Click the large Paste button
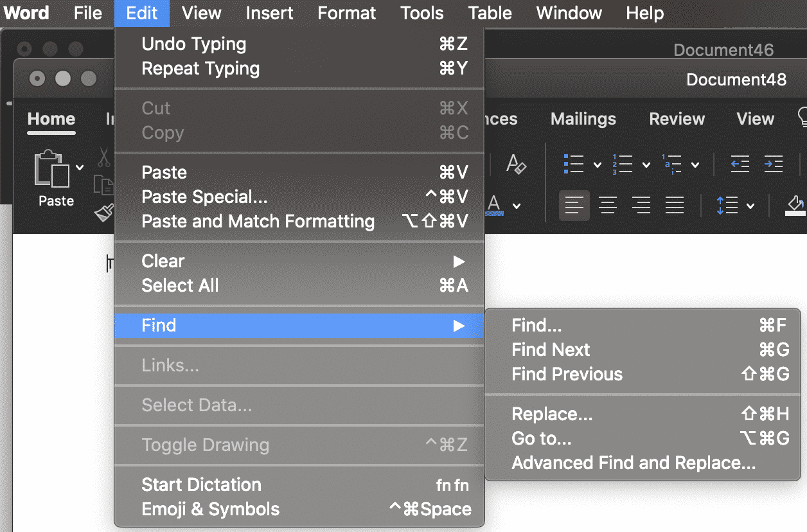The image size is (807, 532). coord(55,180)
